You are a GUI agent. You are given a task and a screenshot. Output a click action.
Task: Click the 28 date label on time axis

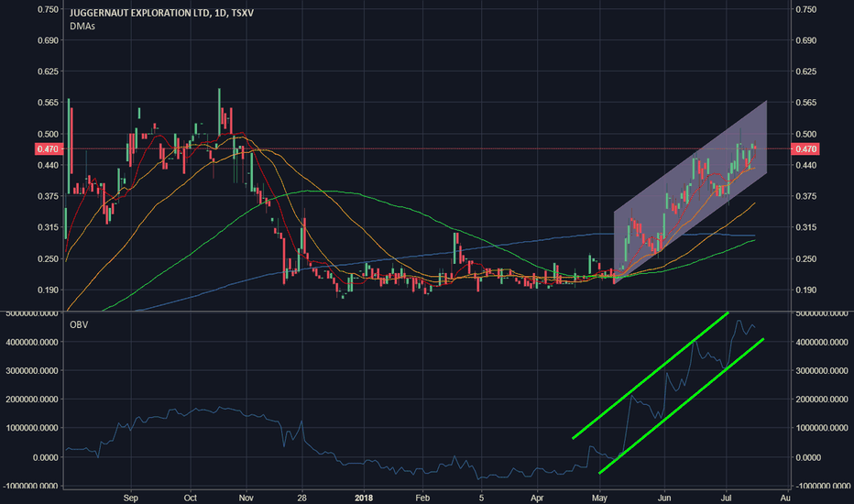(302, 498)
